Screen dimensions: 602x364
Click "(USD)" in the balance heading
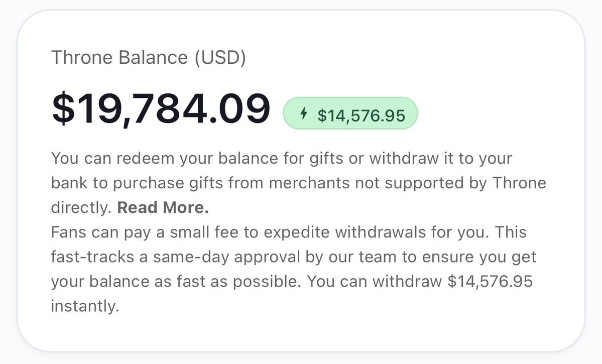coord(220,58)
